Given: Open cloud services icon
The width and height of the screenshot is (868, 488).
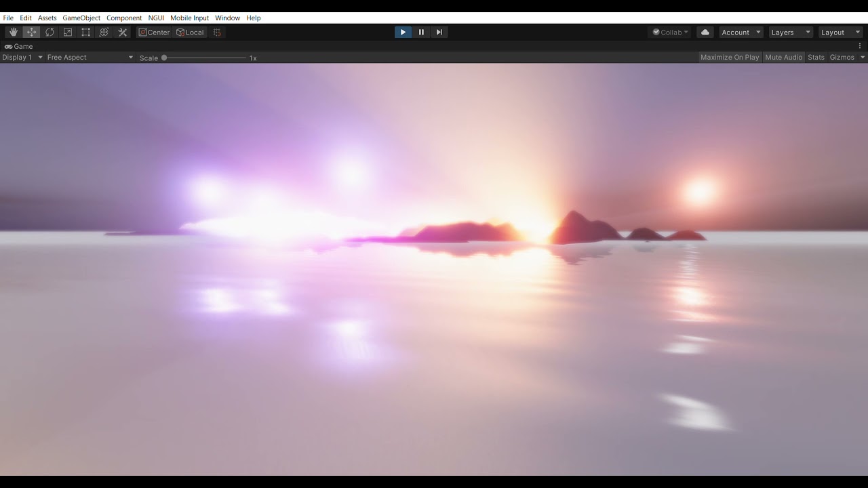Looking at the screenshot, I should click(x=705, y=33).
